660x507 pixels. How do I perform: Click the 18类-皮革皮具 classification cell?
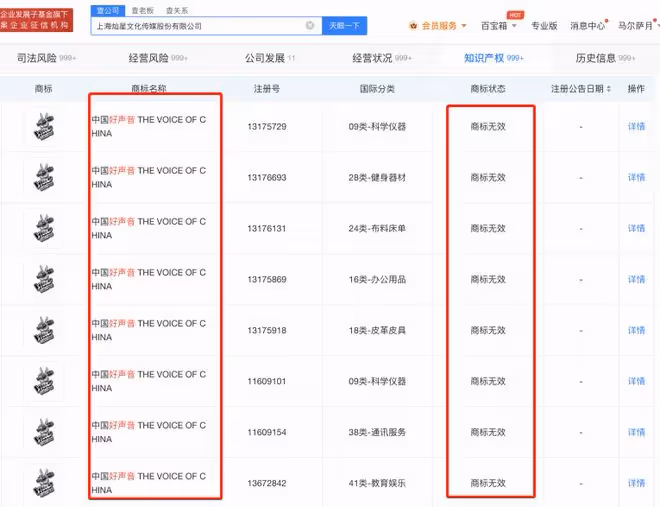click(x=377, y=330)
